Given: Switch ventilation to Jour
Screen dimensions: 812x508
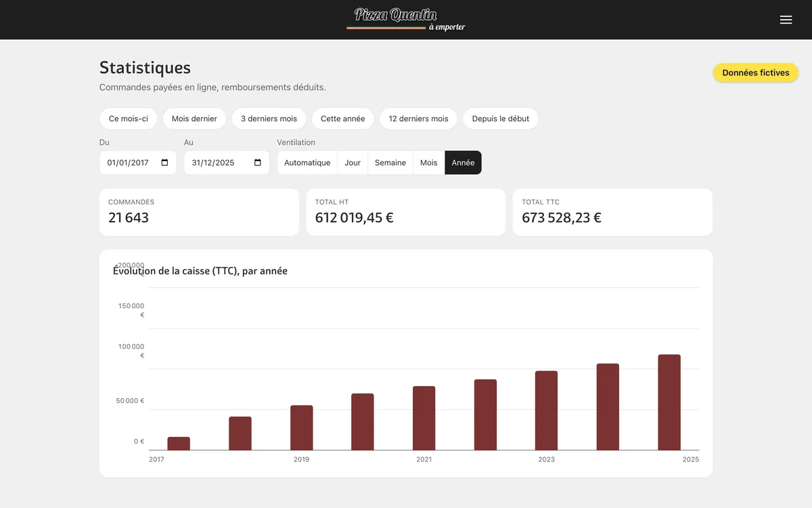Looking at the screenshot, I should pyautogui.click(x=353, y=163).
